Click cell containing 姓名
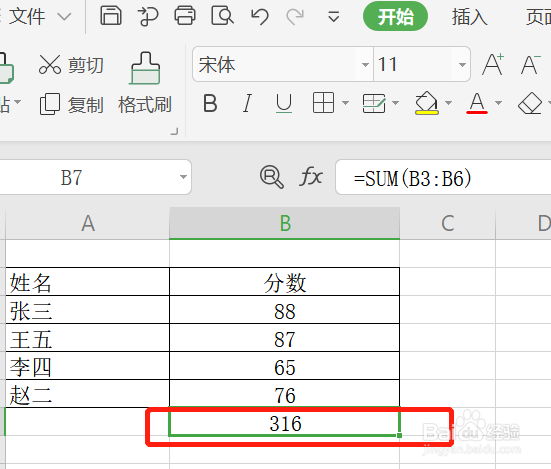 click(x=87, y=282)
